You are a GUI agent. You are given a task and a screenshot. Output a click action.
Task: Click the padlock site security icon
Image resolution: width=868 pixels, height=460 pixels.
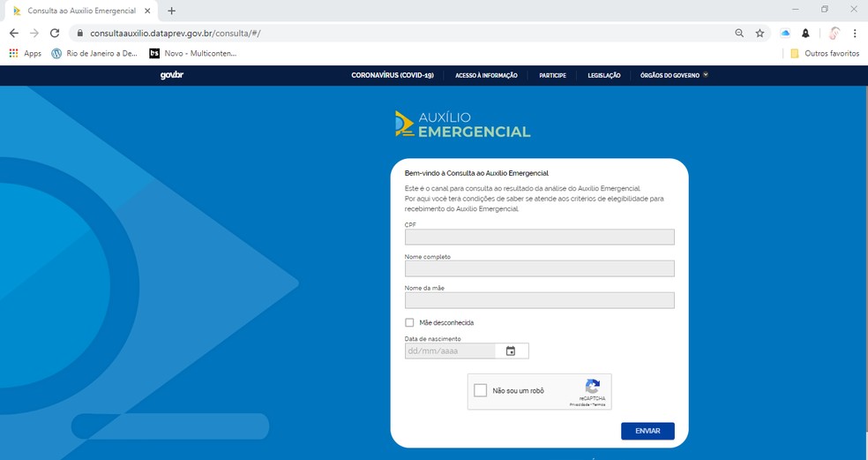[80, 34]
